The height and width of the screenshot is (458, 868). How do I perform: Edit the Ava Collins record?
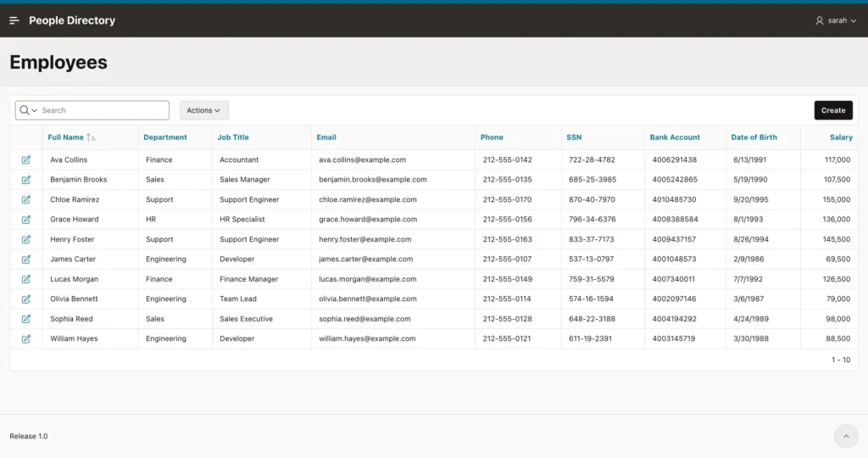click(26, 160)
